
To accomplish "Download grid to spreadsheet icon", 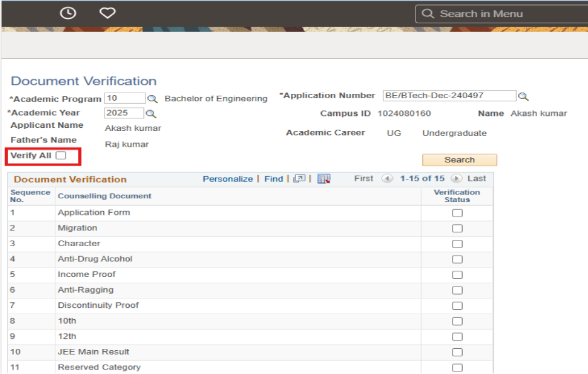I will (x=324, y=179).
